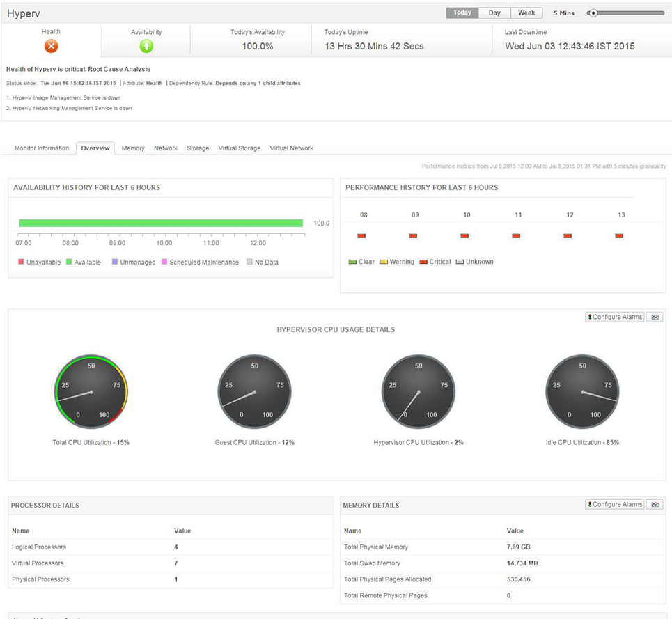Image resolution: width=672 pixels, height=619 pixels.
Task: Go to the Virtual Network tab
Action: pos(291,148)
